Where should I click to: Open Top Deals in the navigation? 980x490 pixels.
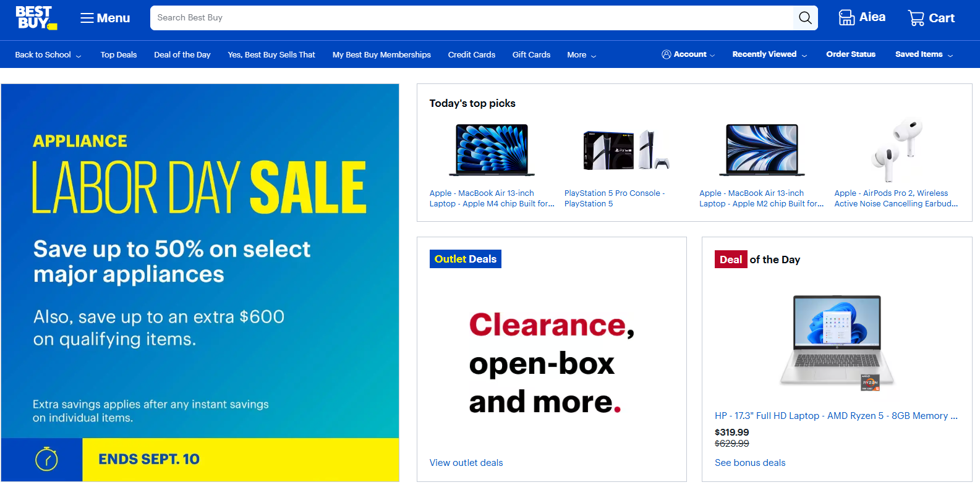point(119,54)
